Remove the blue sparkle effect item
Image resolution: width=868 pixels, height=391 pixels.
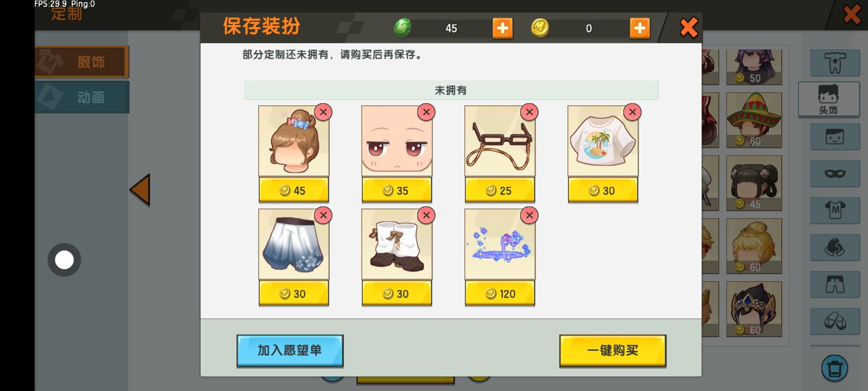point(529,216)
